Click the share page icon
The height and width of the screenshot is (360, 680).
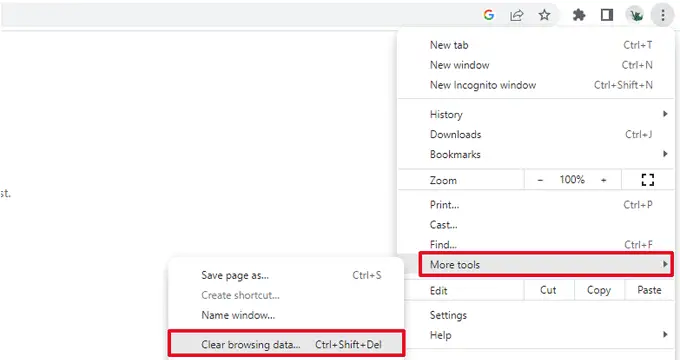coord(517,15)
